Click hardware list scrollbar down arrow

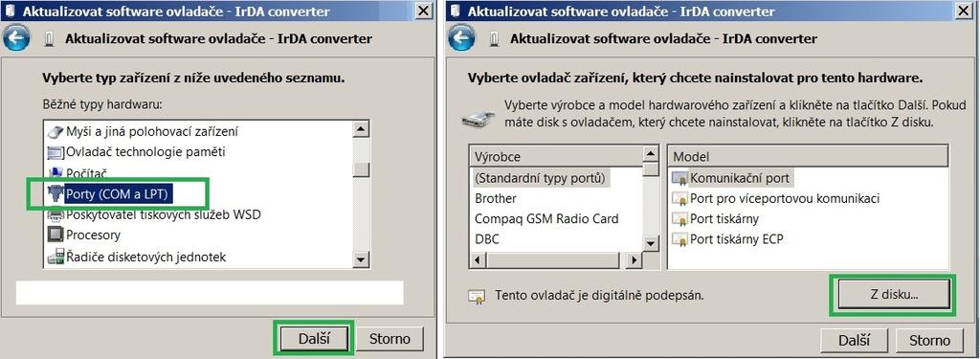click(x=361, y=259)
